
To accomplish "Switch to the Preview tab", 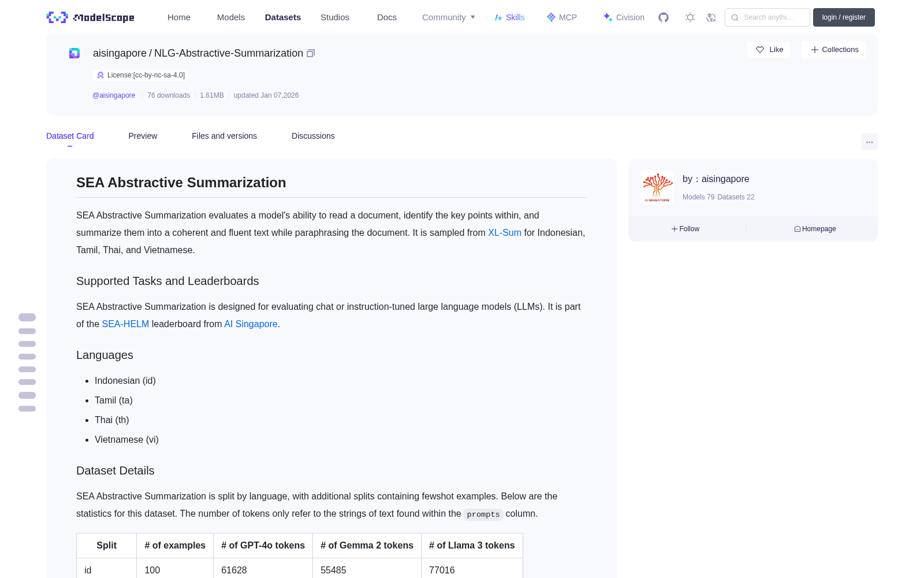I will (x=143, y=136).
